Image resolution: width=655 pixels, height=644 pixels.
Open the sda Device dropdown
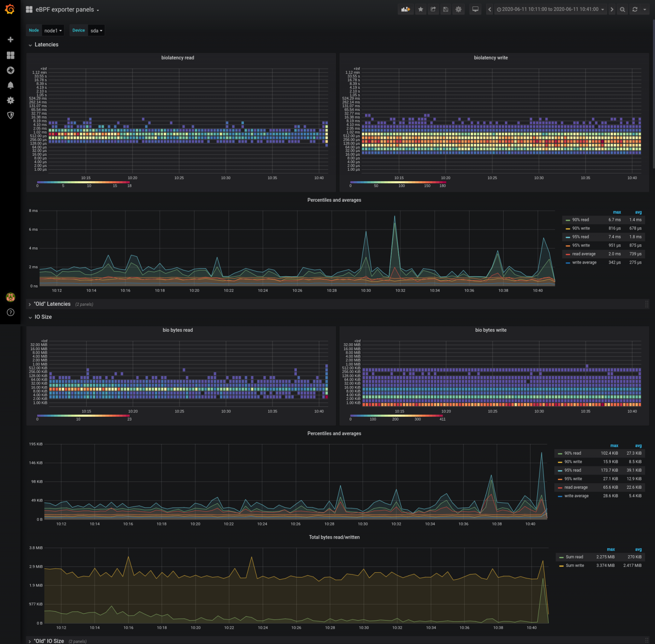point(96,30)
